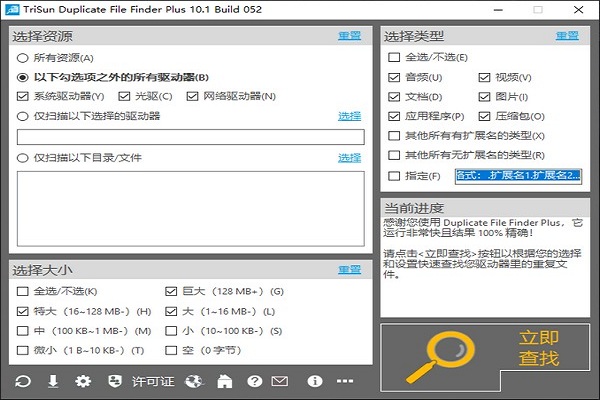Click the three-dots more options icon

click(345, 381)
